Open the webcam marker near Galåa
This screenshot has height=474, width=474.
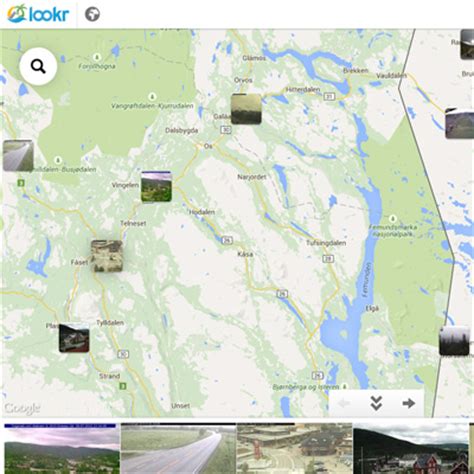(x=246, y=109)
